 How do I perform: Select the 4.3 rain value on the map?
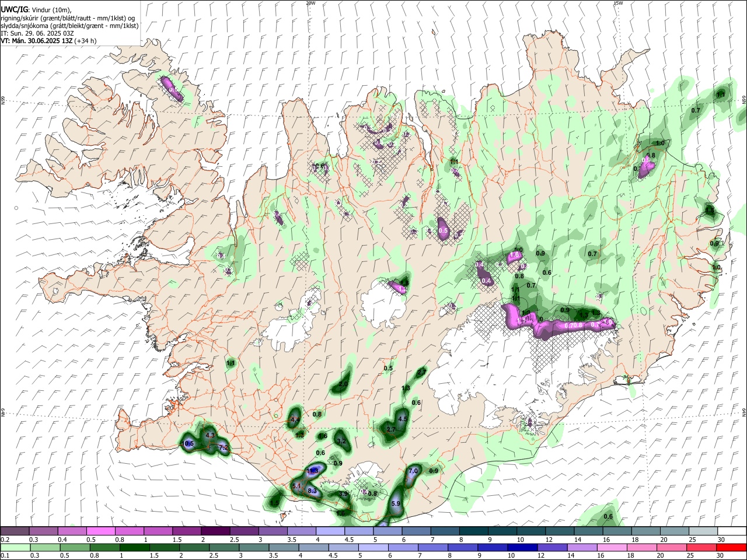click(210, 435)
